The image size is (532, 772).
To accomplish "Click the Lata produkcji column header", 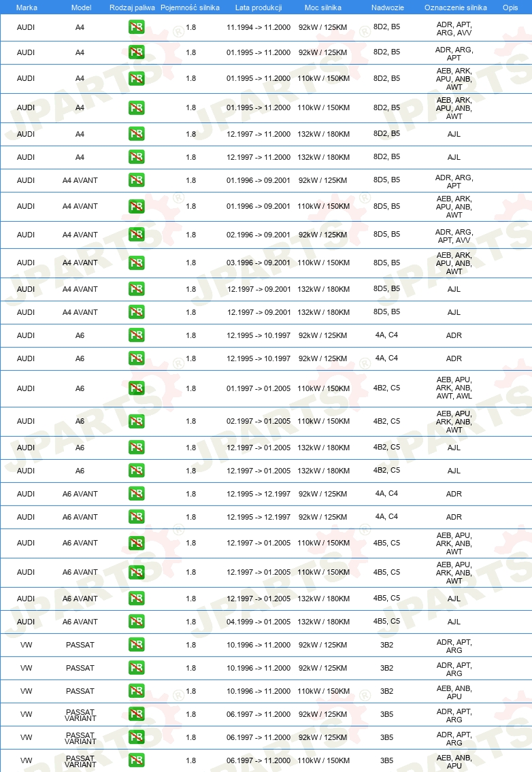I will tap(259, 7).
